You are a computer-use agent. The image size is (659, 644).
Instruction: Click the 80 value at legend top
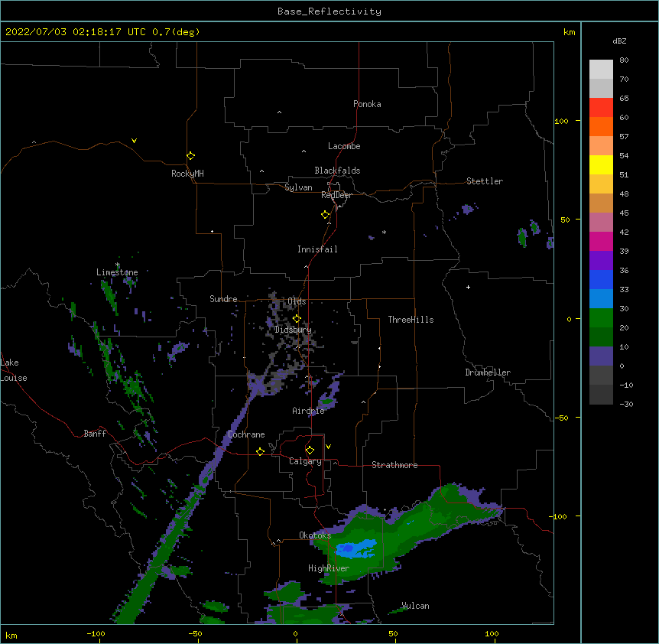(x=624, y=60)
